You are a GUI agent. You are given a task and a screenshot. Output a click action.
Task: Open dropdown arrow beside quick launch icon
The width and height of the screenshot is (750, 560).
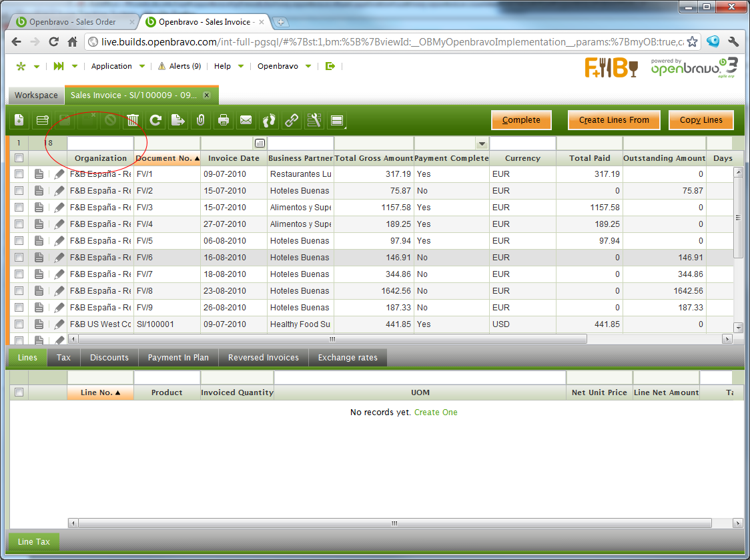(75, 67)
